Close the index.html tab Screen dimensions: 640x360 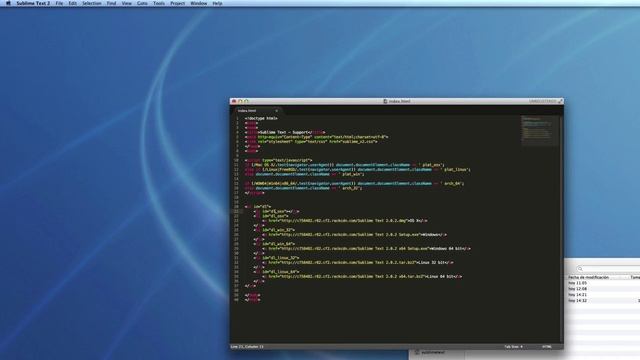(276, 111)
